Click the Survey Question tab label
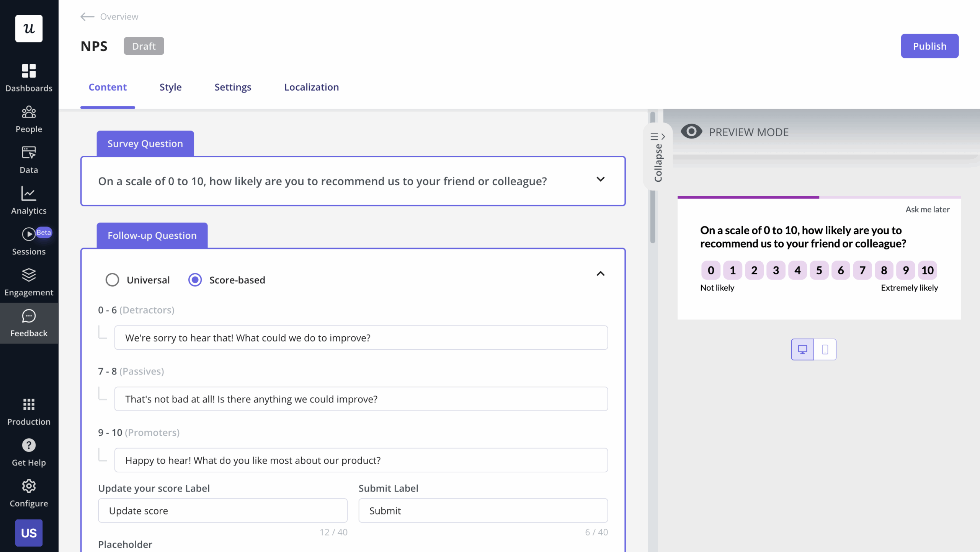The image size is (980, 552). pyautogui.click(x=145, y=143)
